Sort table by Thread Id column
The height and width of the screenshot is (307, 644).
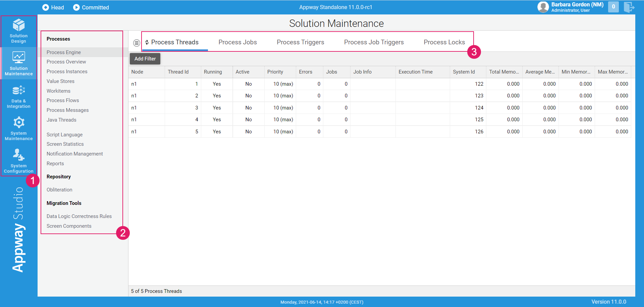click(178, 72)
